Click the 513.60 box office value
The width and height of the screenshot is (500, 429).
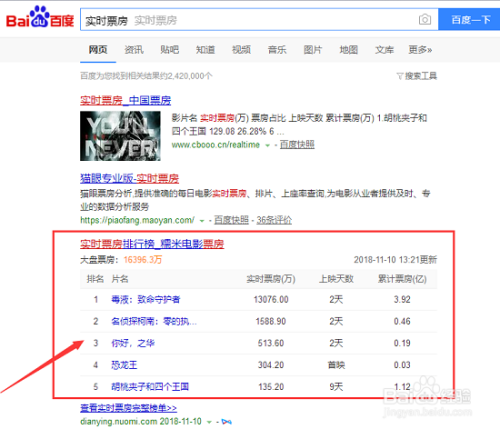click(x=271, y=343)
